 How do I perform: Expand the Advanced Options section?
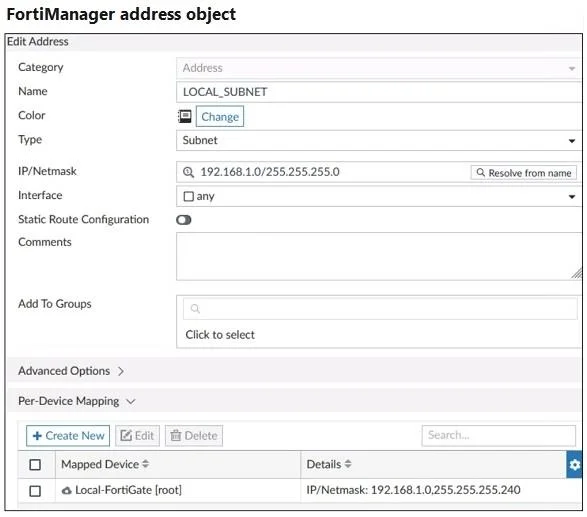point(71,371)
